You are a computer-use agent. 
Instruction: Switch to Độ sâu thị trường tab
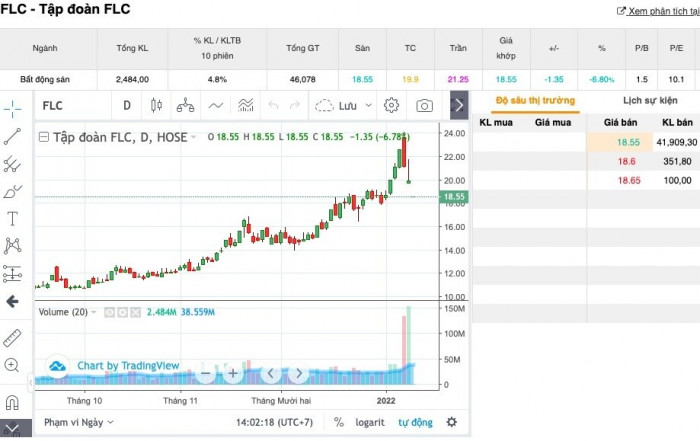[535, 100]
